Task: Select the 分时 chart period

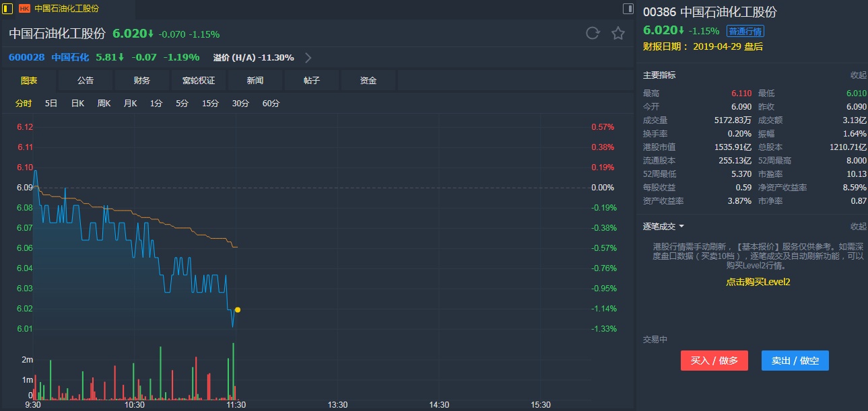Action: tap(24, 104)
